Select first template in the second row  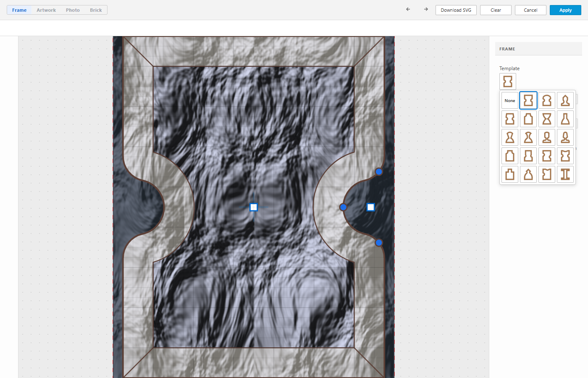(x=510, y=119)
